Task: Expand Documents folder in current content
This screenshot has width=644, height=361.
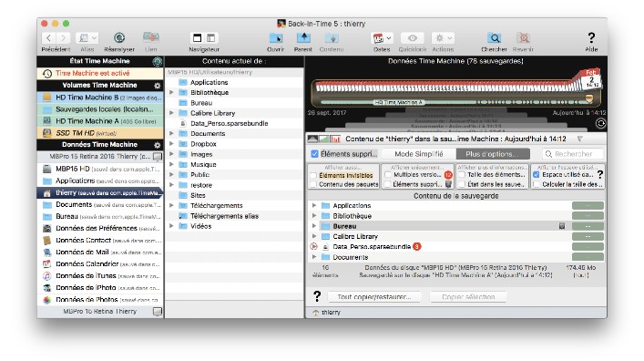Action: [x=171, y=134]
